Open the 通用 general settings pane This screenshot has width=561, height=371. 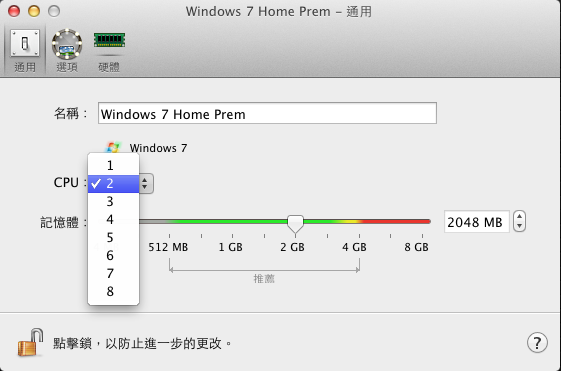point(25,51)
